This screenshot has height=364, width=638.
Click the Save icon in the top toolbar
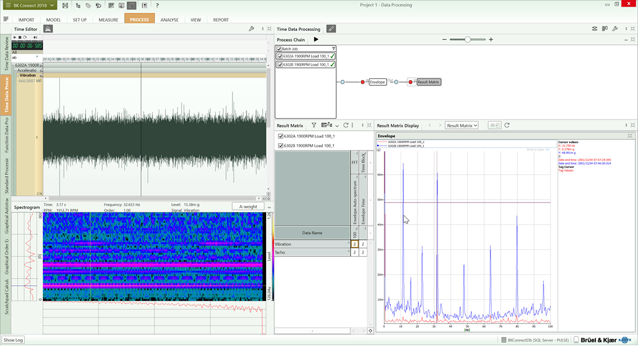[x=65, y=5]
